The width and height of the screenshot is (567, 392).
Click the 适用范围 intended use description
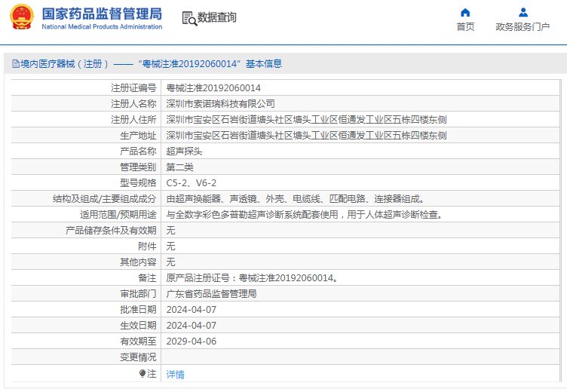[304, 215]
